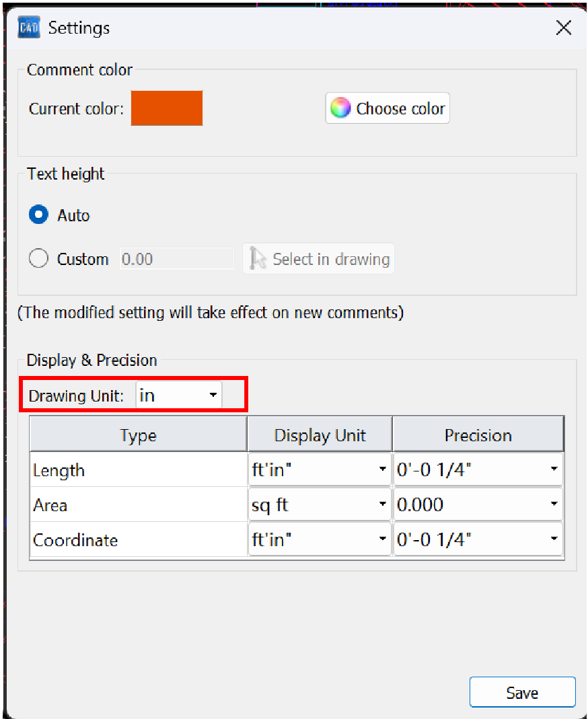Click the Select in drawing cursor icon
The width and height of the screenshot is (588, 719).
tap(258, 259)
